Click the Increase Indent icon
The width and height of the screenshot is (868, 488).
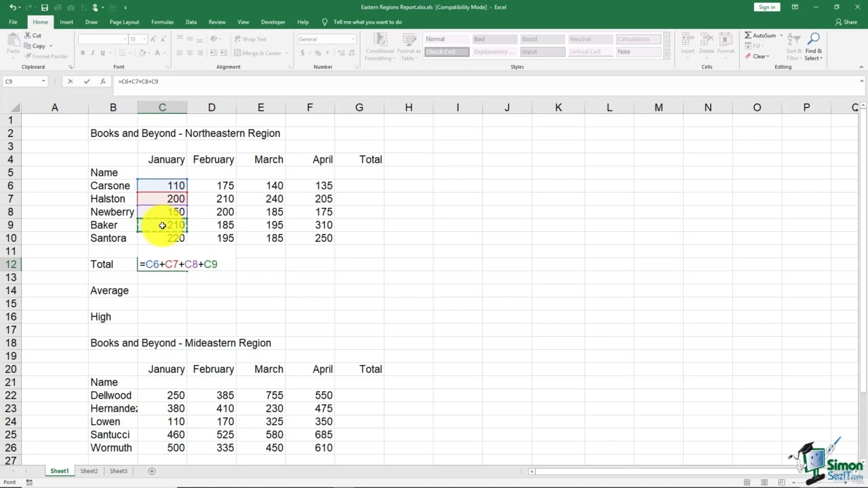point(222,53)
